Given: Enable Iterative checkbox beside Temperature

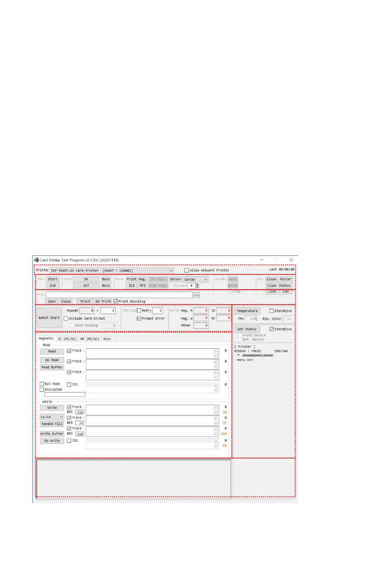Looking at the screenshot, I should (x=272, y=311).
